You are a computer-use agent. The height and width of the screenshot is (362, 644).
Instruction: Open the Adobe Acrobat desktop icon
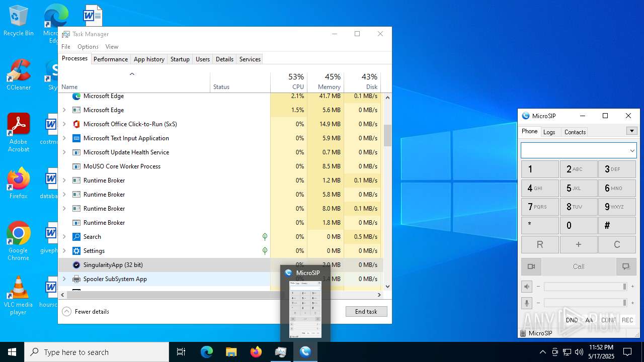(19, 133)
